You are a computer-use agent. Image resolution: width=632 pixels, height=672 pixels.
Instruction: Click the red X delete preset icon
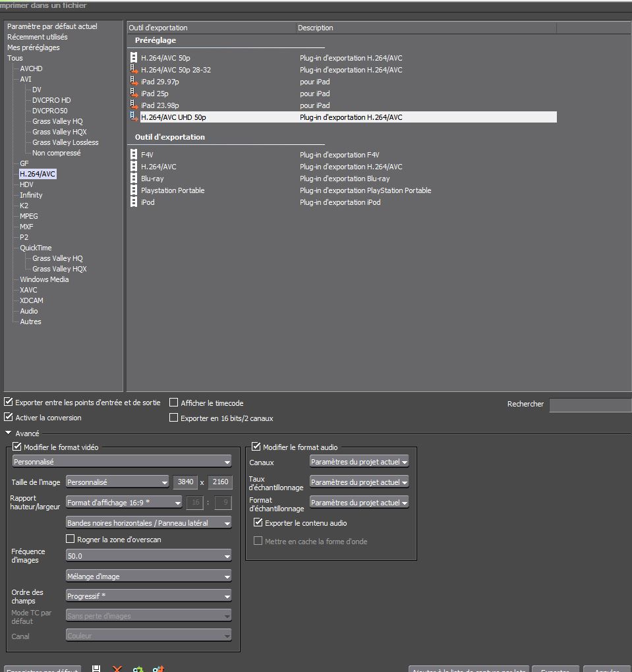click(117, 669)
